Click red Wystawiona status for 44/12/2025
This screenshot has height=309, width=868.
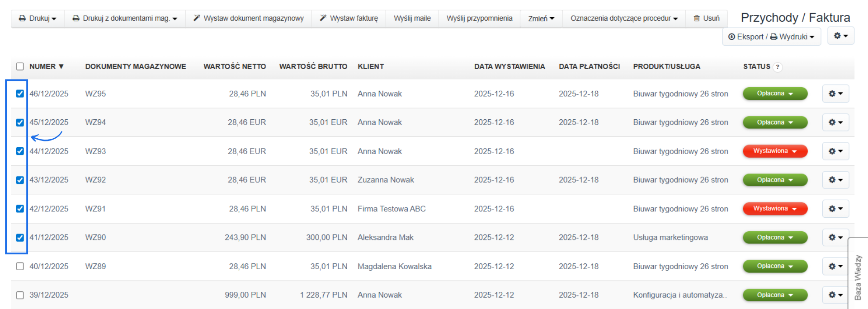[x=774, y=151]
